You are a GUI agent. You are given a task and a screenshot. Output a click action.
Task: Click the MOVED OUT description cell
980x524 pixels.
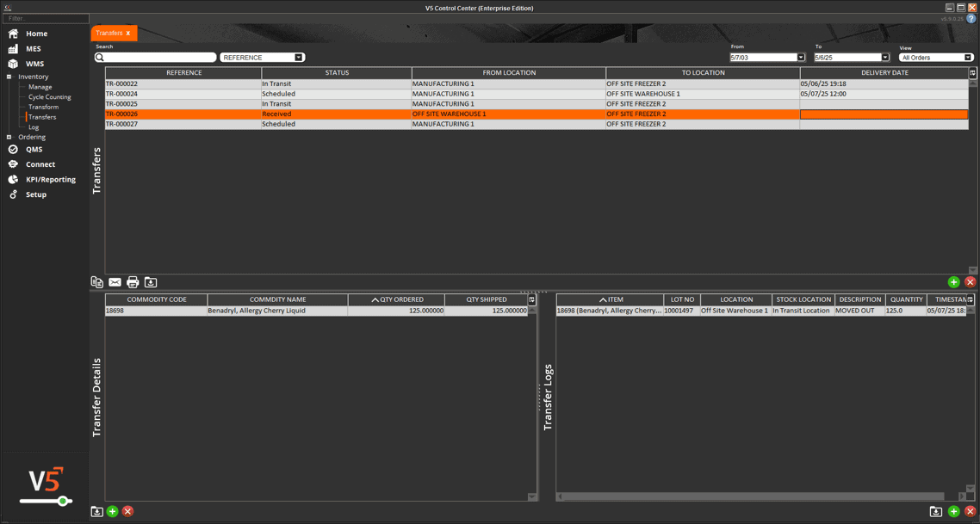(x=860, y=311)
